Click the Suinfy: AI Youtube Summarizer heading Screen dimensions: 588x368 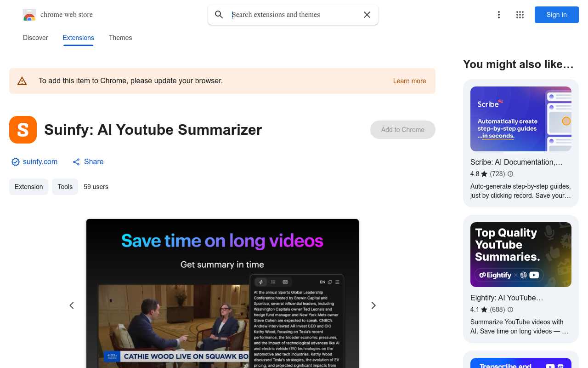coord(153,130)
